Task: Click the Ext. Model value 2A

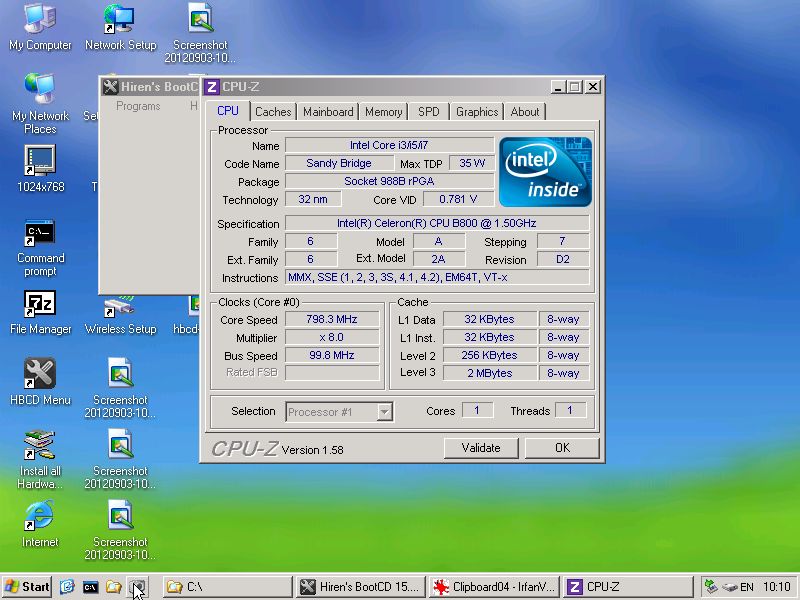Action: tap(438, 259)
